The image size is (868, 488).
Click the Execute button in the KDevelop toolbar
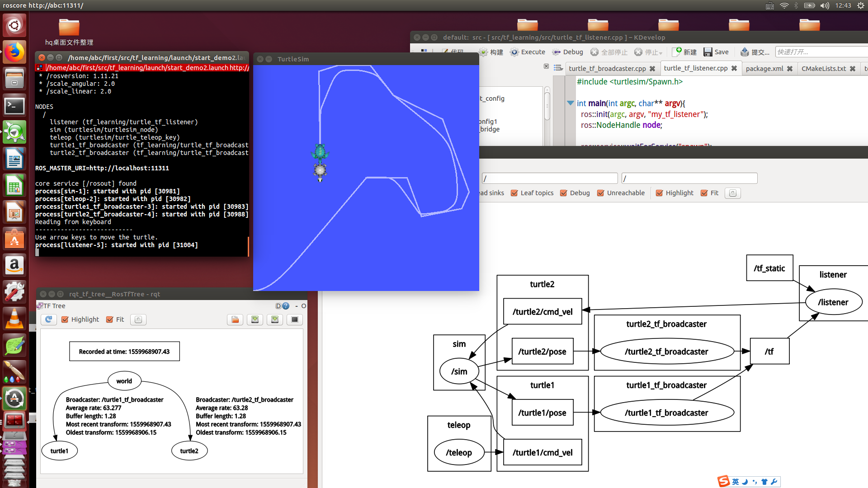point(528,52)
